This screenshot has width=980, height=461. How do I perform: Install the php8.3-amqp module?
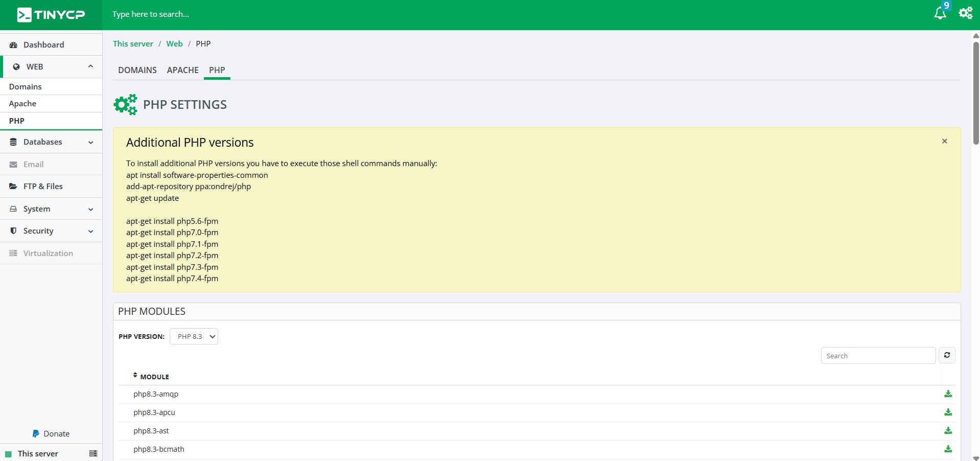coord(948,394)
